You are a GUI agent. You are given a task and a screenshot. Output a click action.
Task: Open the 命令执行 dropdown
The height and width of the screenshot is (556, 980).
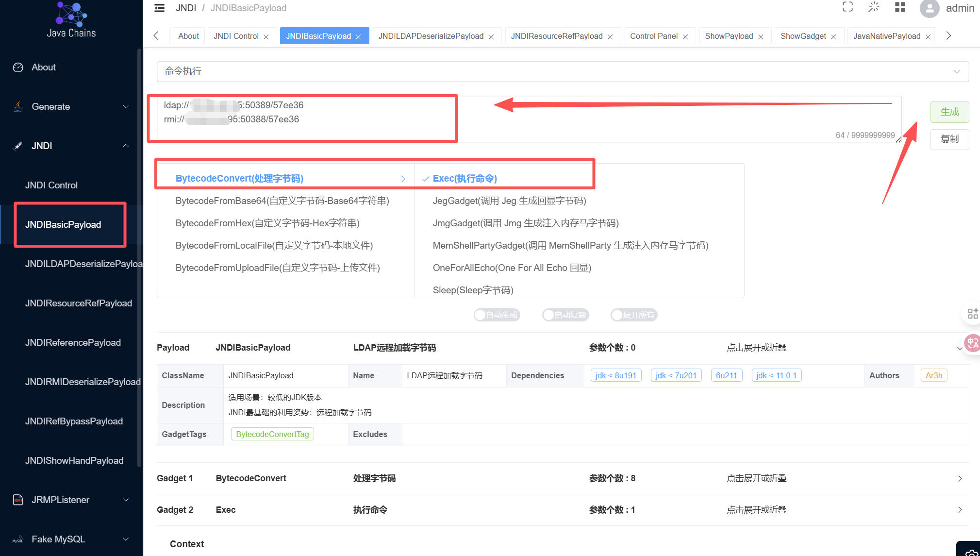[x=562, y=71]
